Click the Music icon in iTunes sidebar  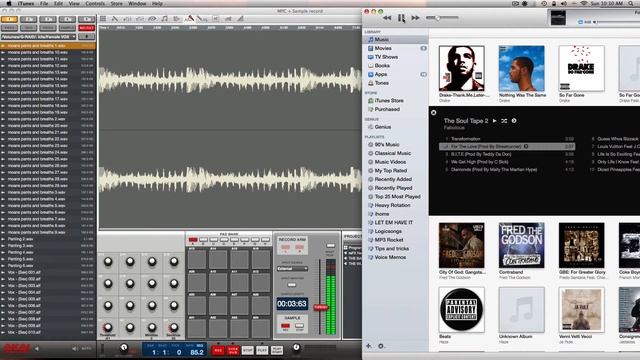pyautogui.click(x=371, y=40)
